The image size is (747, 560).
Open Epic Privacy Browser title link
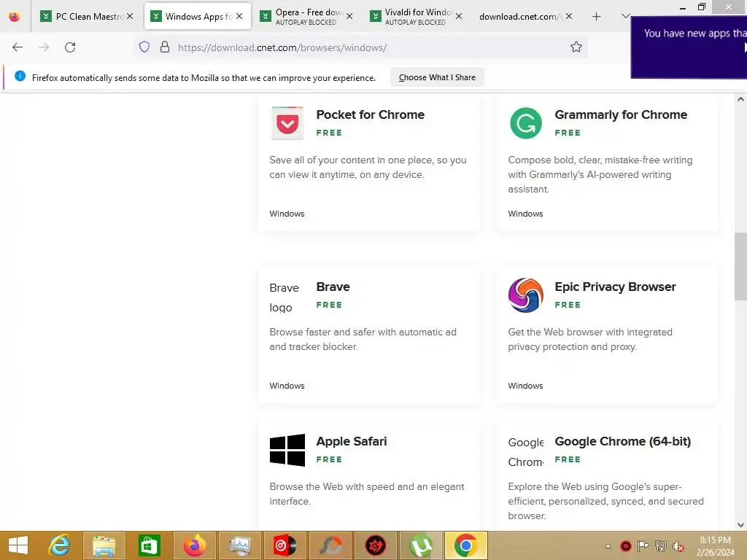click(615, 287)
